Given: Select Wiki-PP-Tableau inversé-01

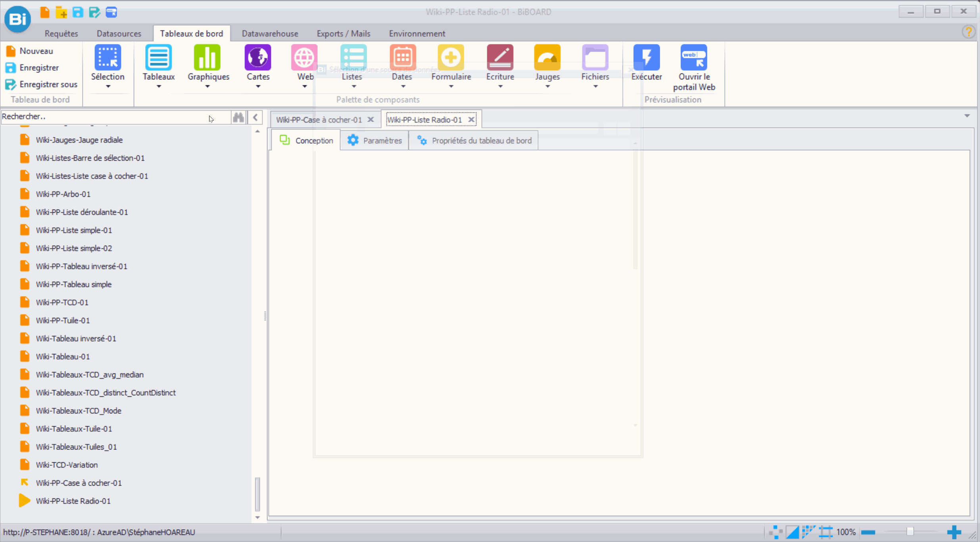Looking at the screenshot, I should [81, 266].
